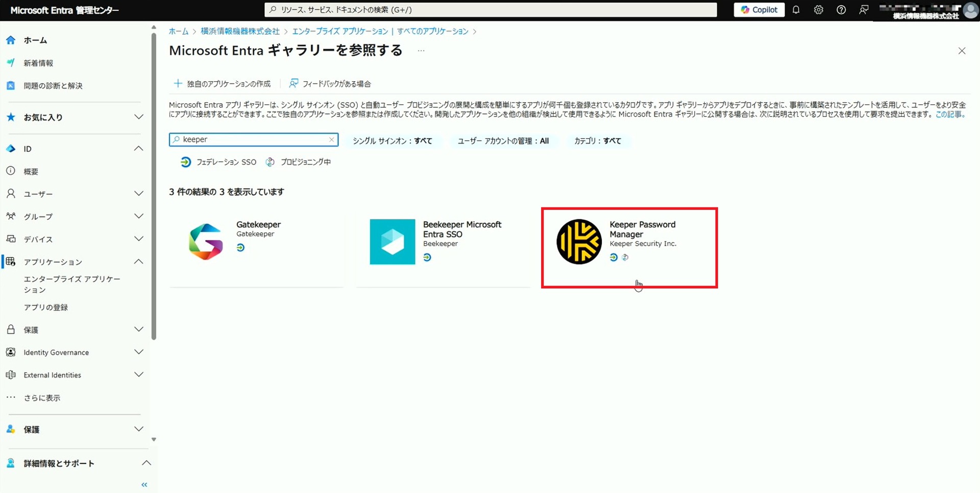Open the User Account Management filter
Screen dimensions: 980x493
tap(503, 141)
